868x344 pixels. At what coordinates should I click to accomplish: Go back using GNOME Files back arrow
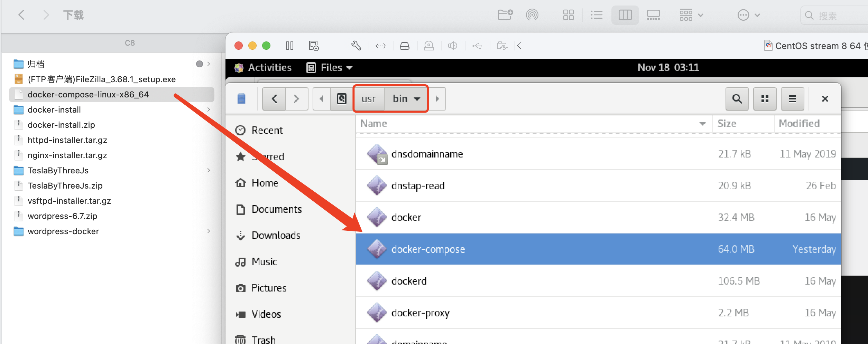pos(274,99)
